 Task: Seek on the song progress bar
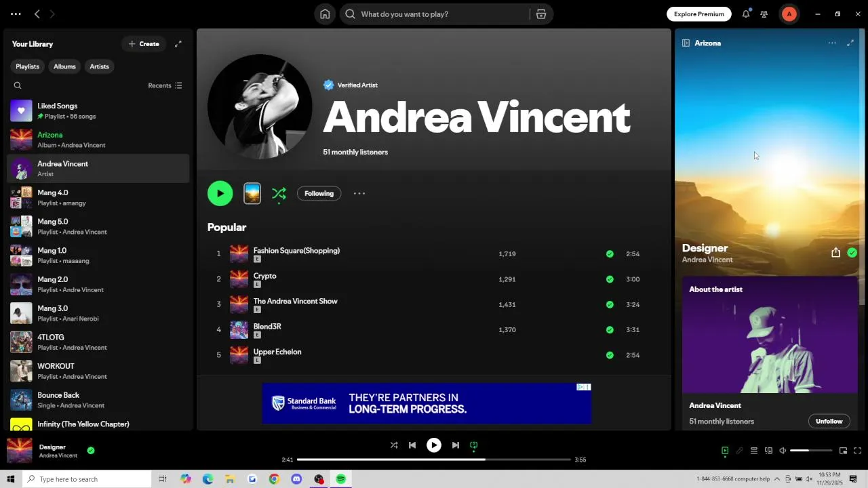(x=434, y=460)
